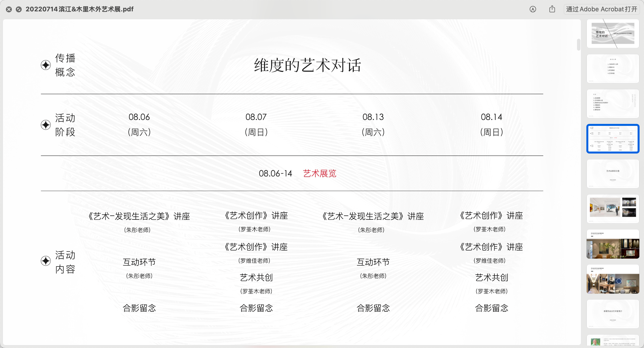
Task: Open the interior showroom photo thumbnail
Action: [x=612, y=244]
